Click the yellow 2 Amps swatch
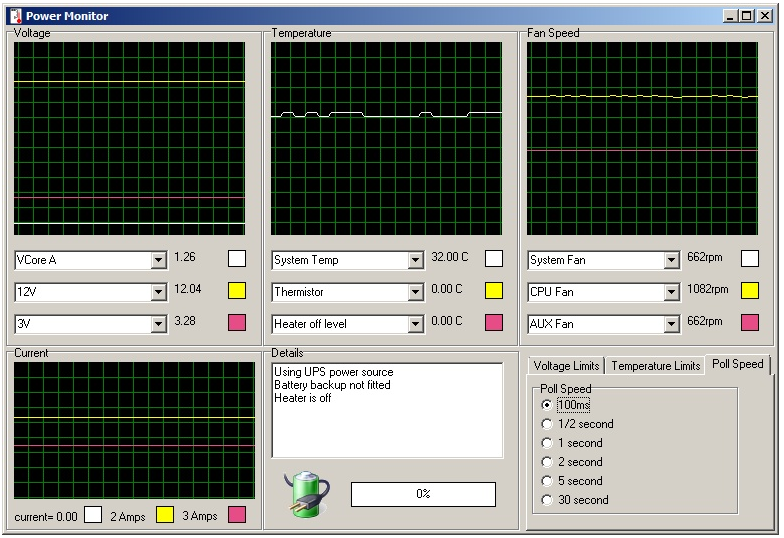This screenshot has width=784, height=538. click(x=165, y=515)
